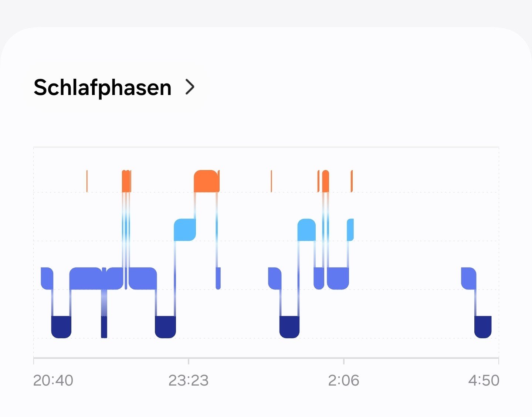
Task: Select the rightmost light-blue REM segment
Action: [x=350, y=230]
